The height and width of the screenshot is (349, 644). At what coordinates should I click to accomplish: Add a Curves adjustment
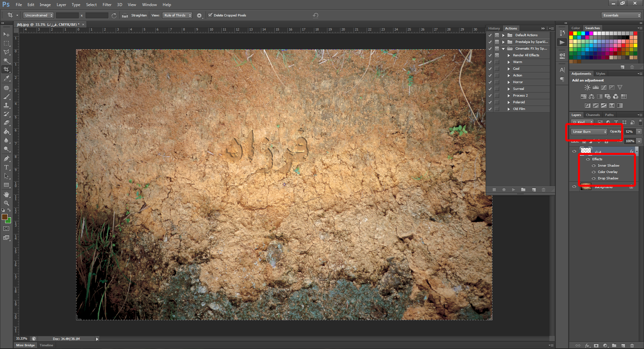point(603,87)
